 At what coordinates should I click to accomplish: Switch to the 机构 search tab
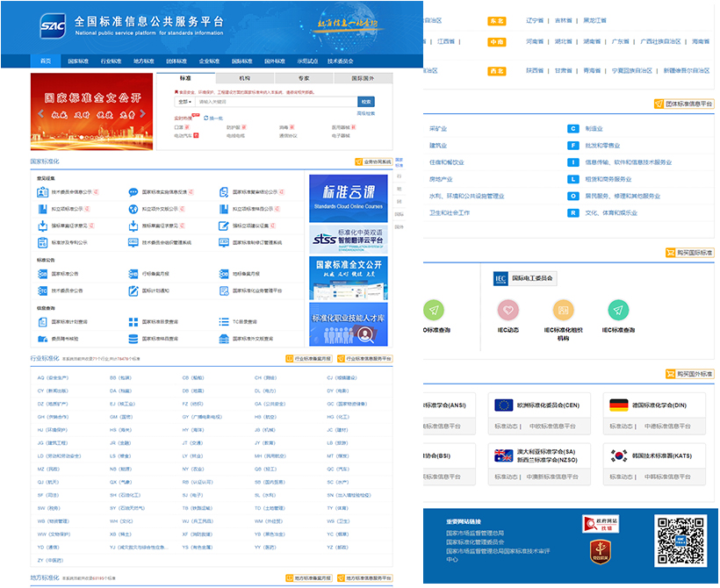click(245, 78)
